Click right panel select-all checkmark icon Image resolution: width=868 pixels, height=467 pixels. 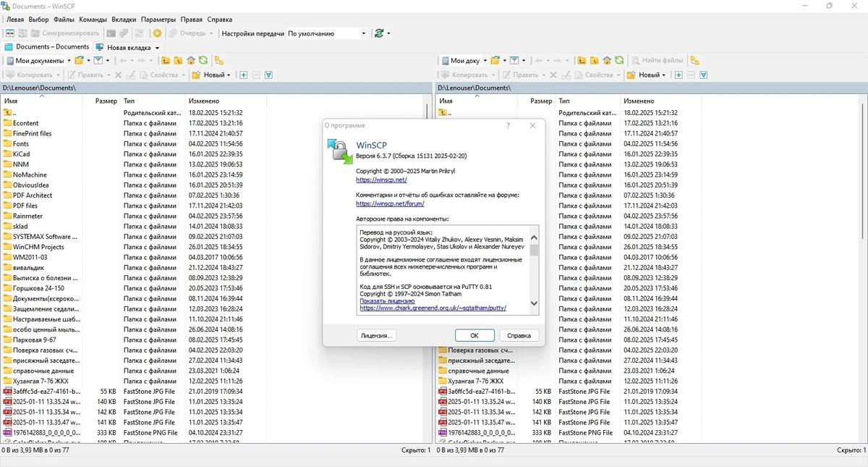[703, 75]
